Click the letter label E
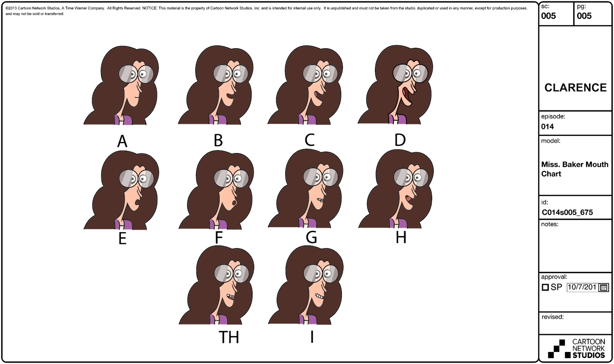 122,239
